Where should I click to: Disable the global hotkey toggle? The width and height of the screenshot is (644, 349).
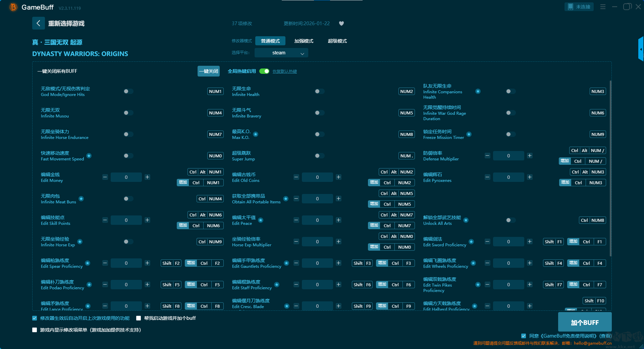point(264,71)
